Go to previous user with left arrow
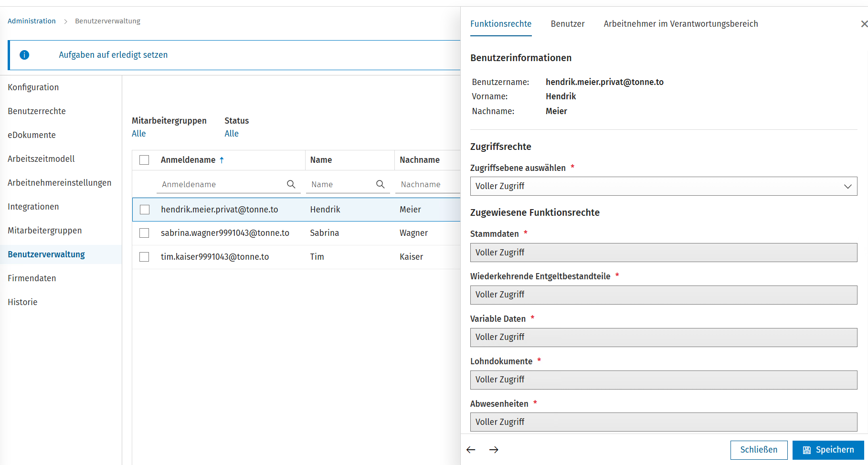Image resolution: width=868 pixels, height=465 pixels. pyautogui.click(x=471, y=450)
